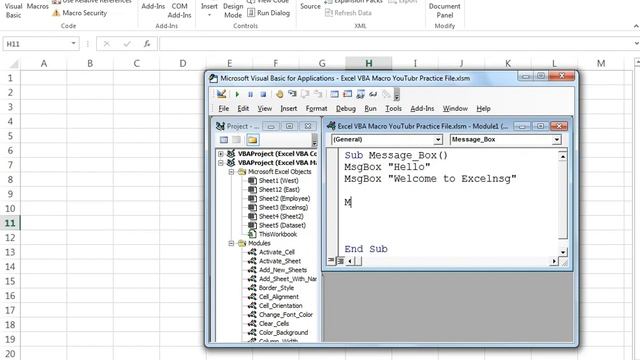This screenshot has height=360, width=640.
Task: Open Run Dialog from Controls group
Action: pos(269,13)
